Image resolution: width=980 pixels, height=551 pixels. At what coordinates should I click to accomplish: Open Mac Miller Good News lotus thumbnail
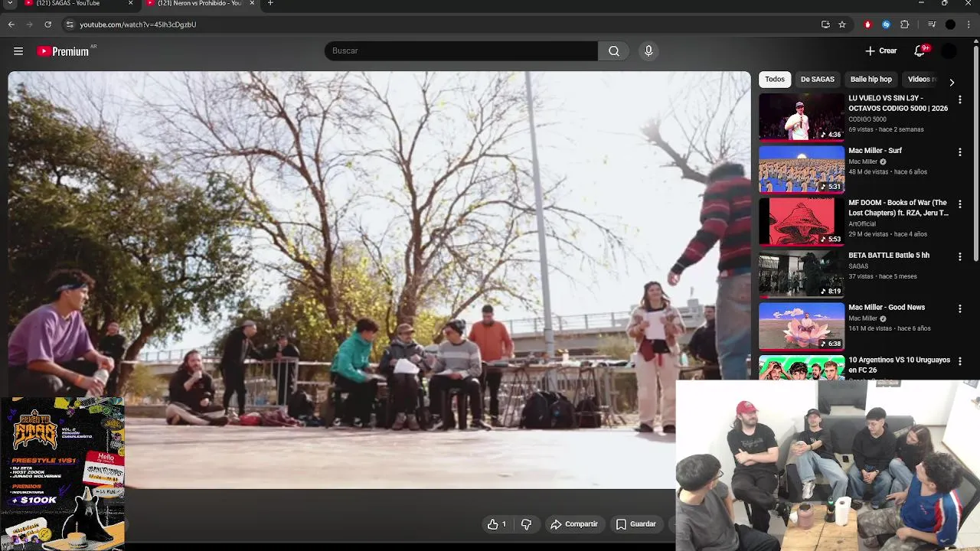click(x=802, y=325)
